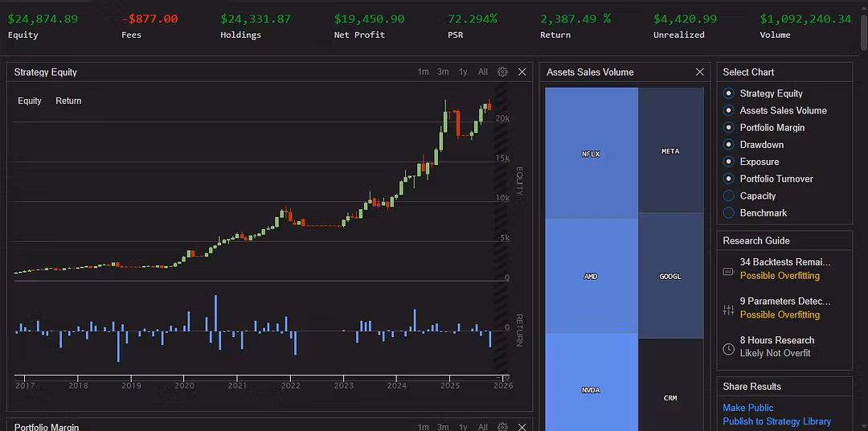This screenshot has width=868, height=431.
Task: Toggle the Portfolio Turnover chart option
Action: (729, 179)
